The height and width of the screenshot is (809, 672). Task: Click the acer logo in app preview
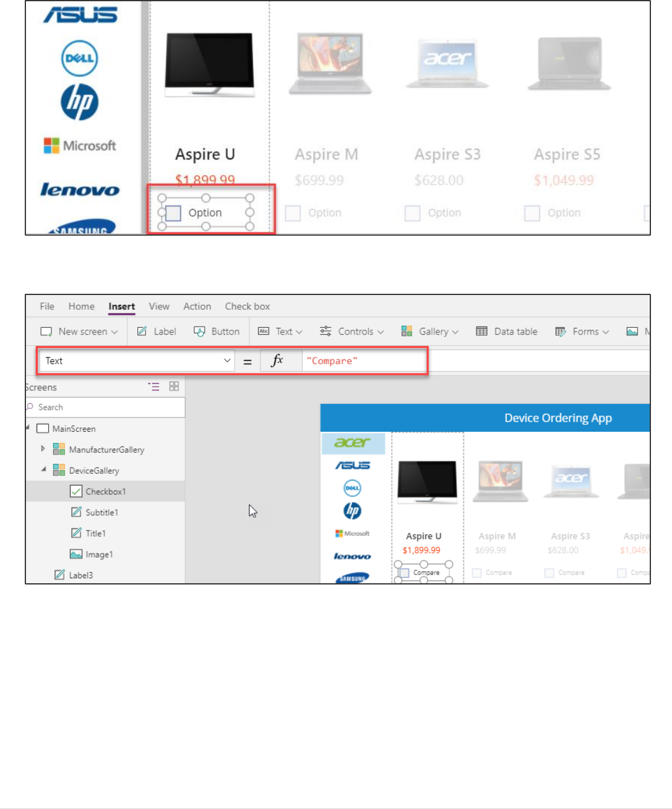click(353, 442)
